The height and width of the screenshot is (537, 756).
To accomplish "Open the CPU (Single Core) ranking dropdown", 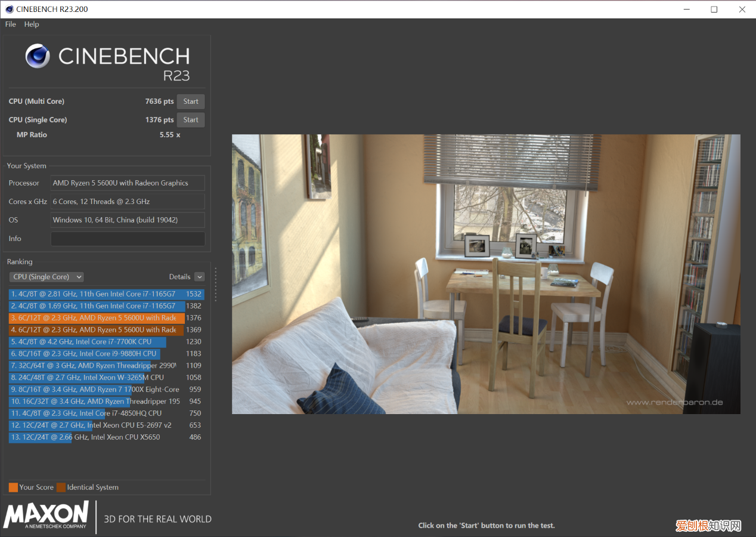I will (x=47, y=277).
